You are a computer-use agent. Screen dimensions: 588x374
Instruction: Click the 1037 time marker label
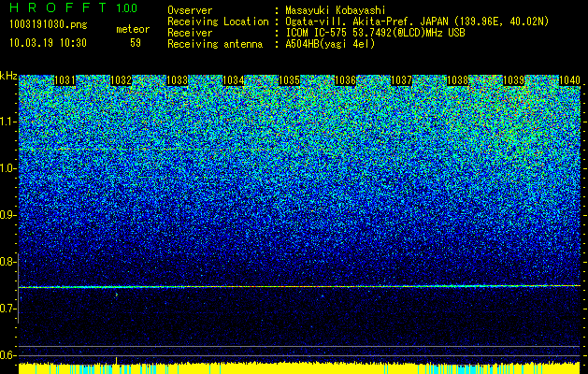[x=402, y=80]
